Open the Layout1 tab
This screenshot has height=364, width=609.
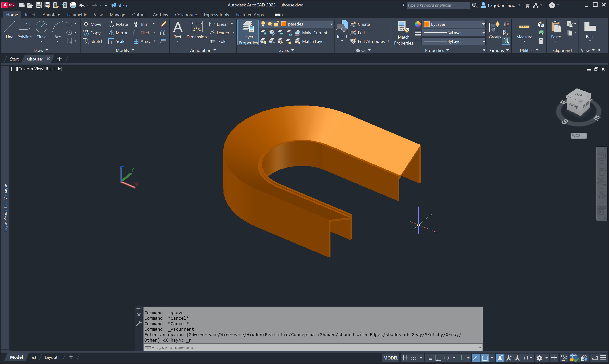(52, 357)
